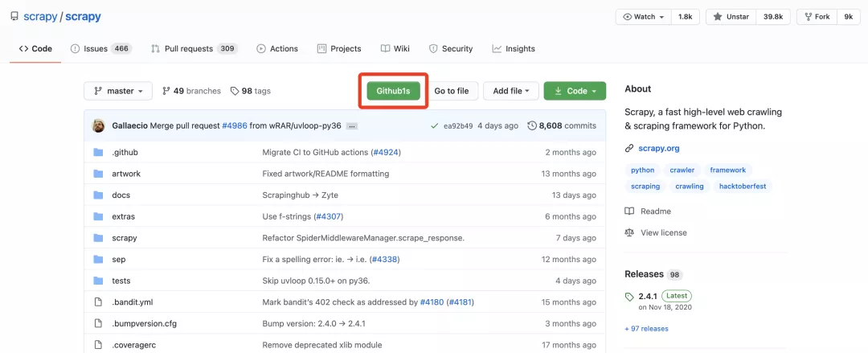Click the green Github1s button
The height and width of the screenshot is (353, 868).
(393, 91)
